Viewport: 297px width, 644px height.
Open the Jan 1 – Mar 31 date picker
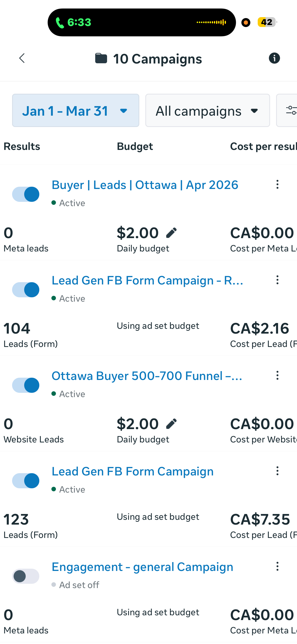[x=75, y=110]
